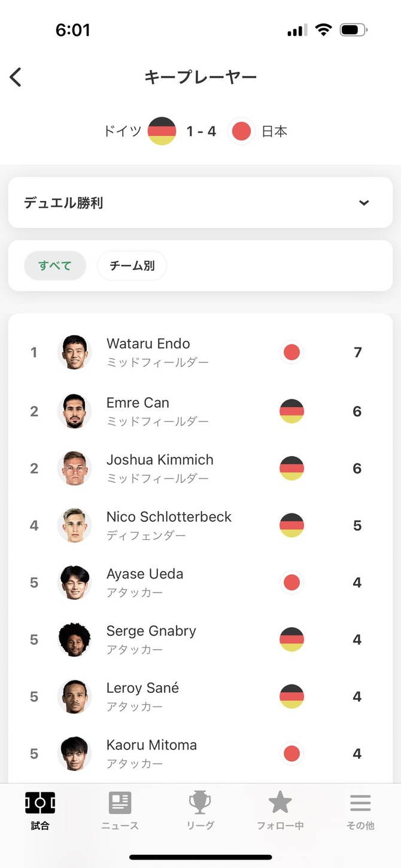
Task: Tap the Germany flag in the score header
Action: (x=162, y=131)
